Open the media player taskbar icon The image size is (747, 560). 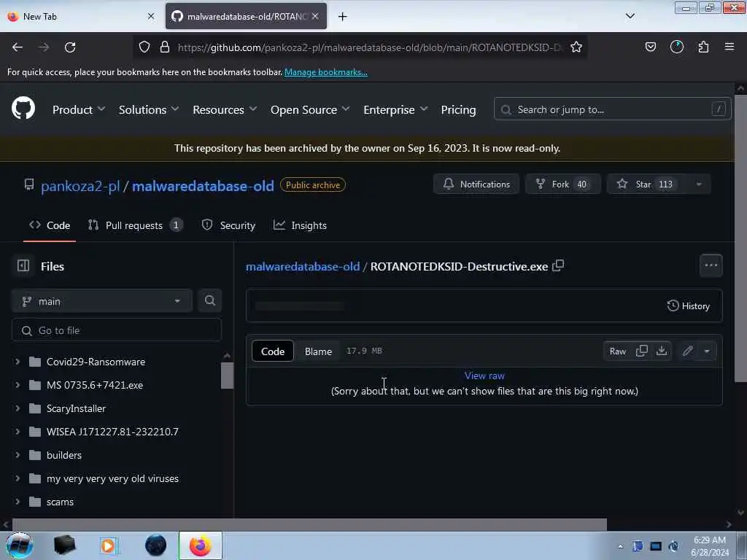(108, 545)
